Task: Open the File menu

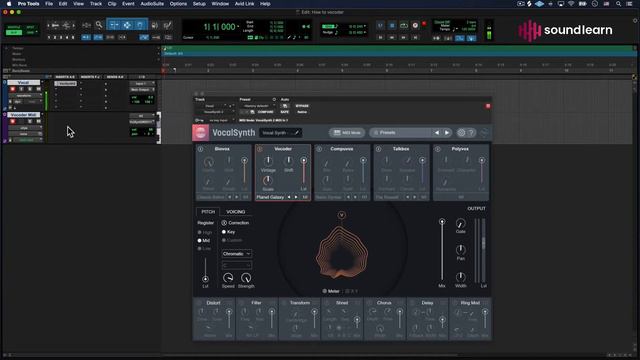Action: point(49,4)
